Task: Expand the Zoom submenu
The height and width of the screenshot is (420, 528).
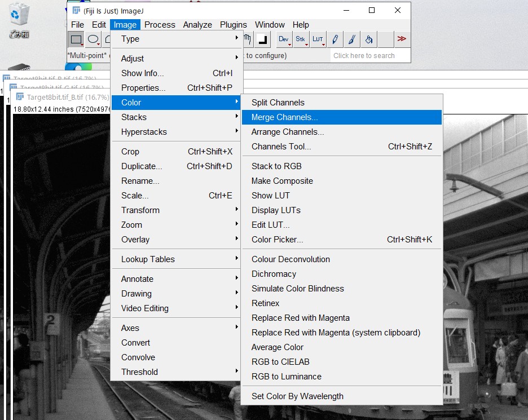Action: [x=175, y=225]
